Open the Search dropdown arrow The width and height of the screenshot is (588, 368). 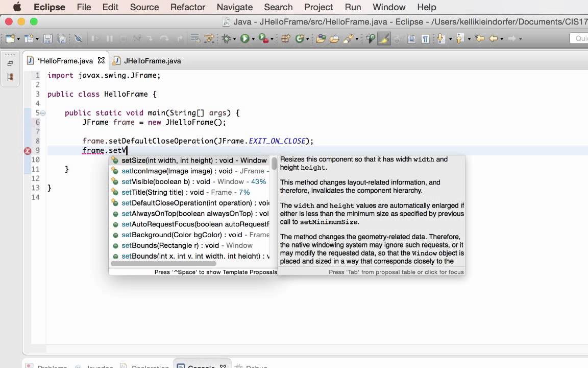[x=357, y=39]
